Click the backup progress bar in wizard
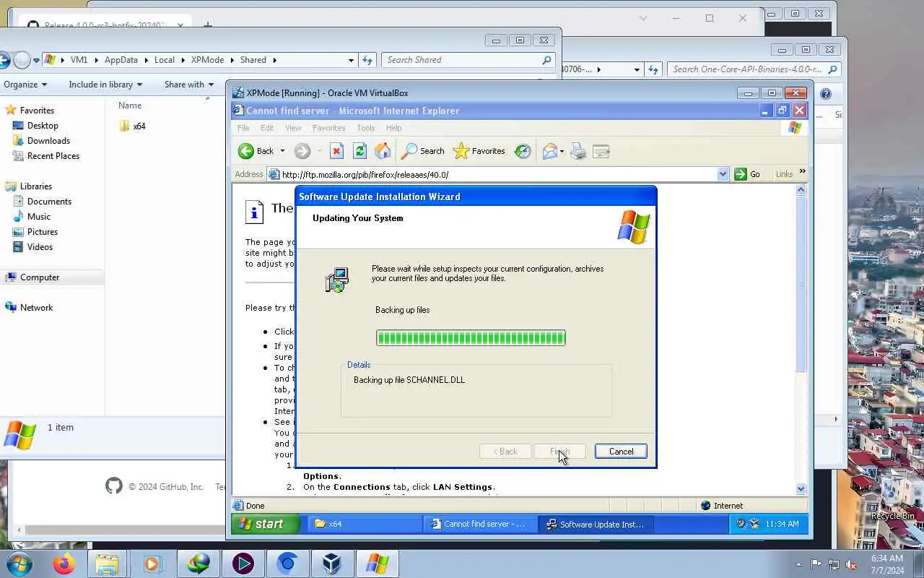 click(471, 337)
